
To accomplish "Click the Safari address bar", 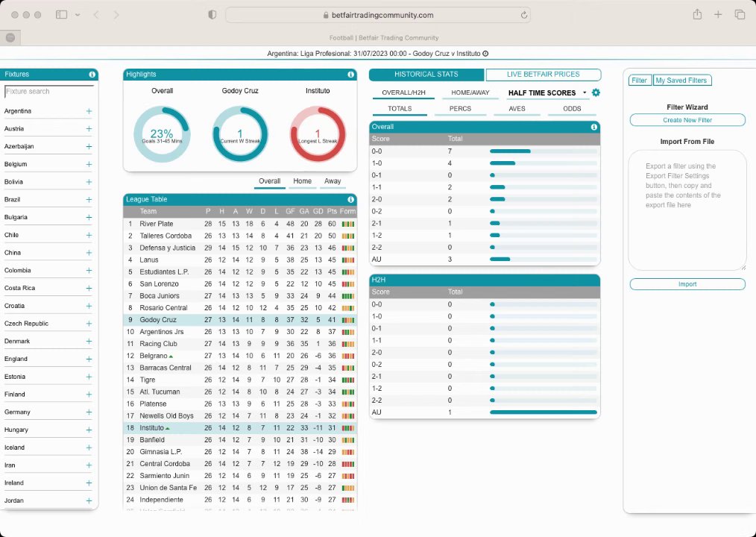I will (378, 15).
